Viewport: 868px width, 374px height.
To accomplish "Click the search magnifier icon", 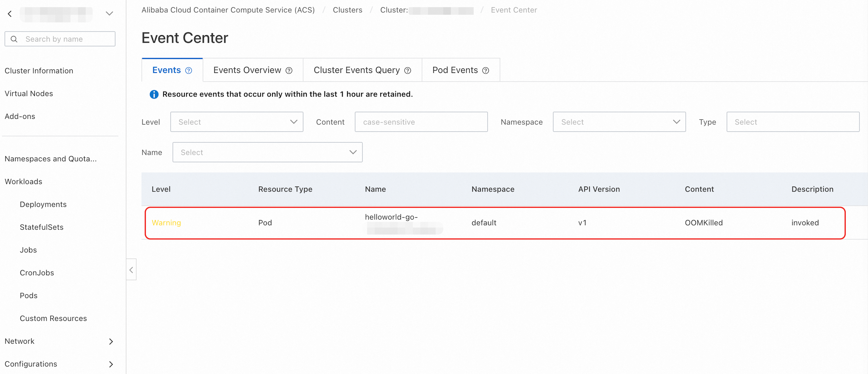I will [14, 39].
